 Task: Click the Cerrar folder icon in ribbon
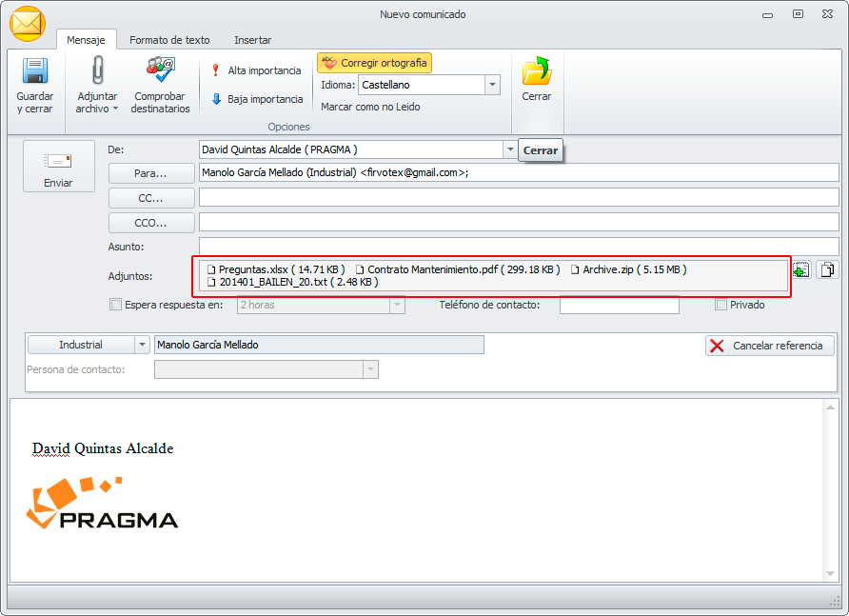(537, 71)
